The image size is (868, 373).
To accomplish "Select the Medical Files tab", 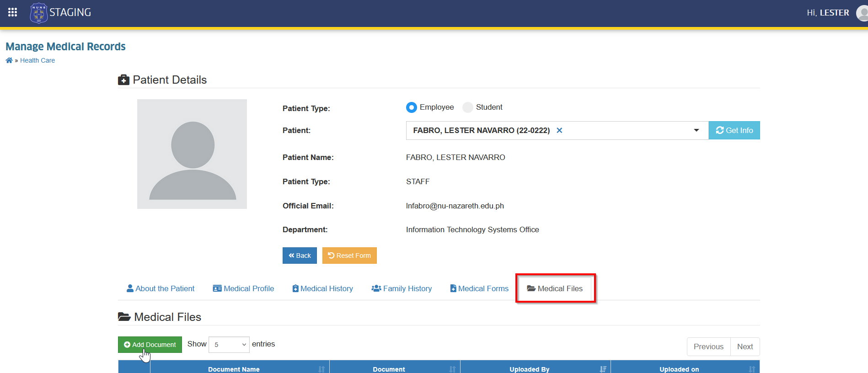I will click(555, 288).
